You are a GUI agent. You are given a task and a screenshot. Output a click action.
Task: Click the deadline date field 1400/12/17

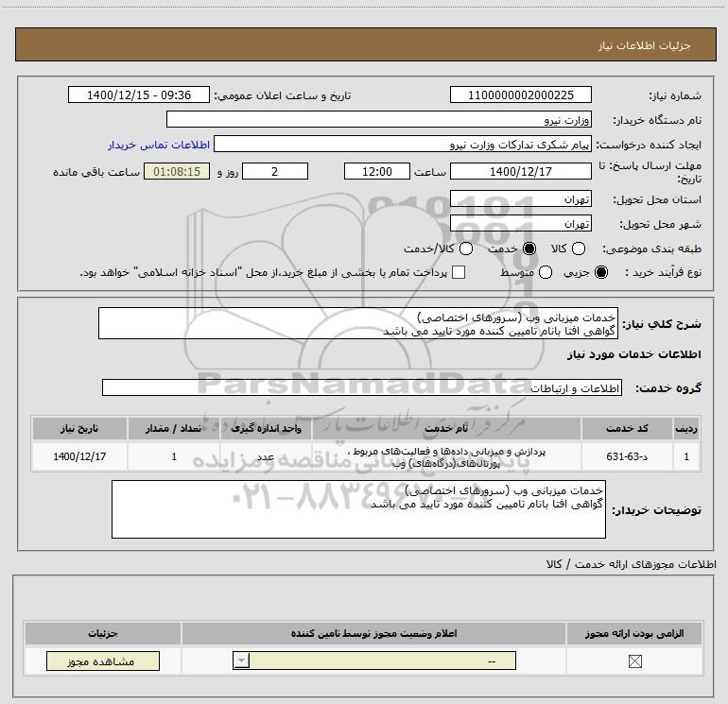(x=520, y=172)
